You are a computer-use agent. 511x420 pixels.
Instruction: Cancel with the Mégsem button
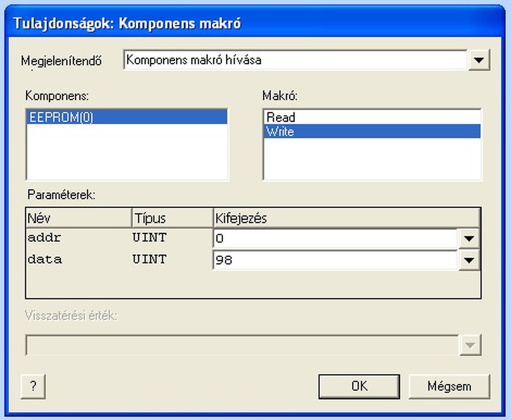(x=449, y=386)
